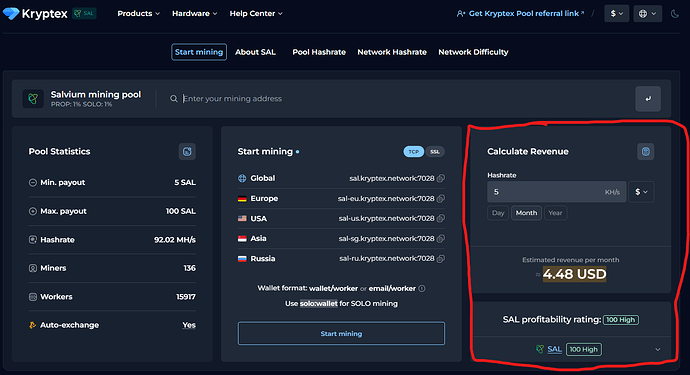Click the Calculate Revenue calculator icon

[x=646, y=151]
